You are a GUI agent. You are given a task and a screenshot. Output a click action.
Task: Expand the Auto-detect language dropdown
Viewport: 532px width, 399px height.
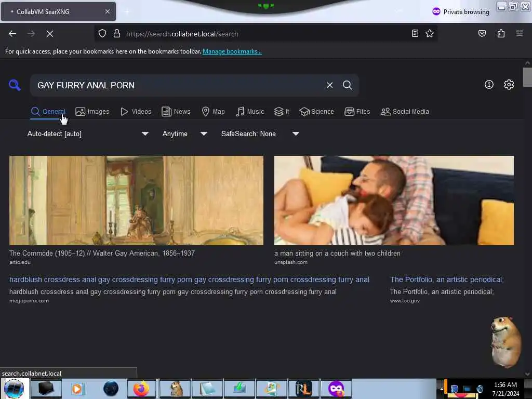click(x=88, y=134)
